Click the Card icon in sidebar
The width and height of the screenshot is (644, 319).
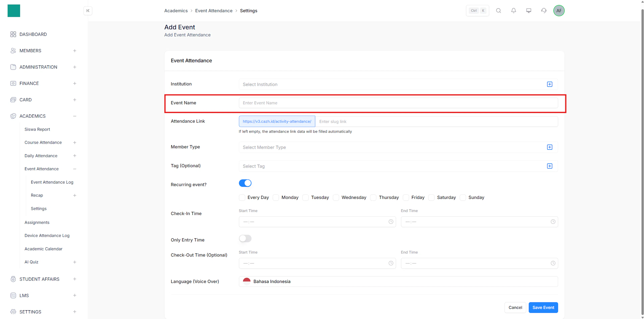point(13,100)
